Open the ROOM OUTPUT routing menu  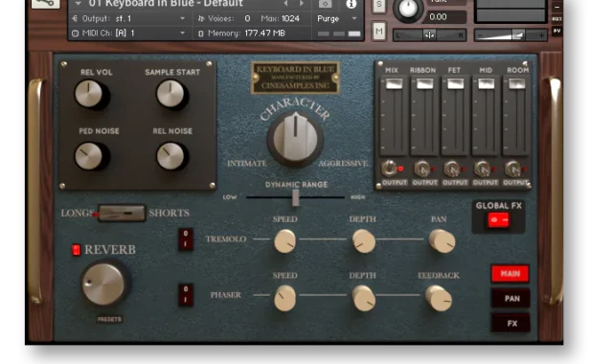click(515, 183)
